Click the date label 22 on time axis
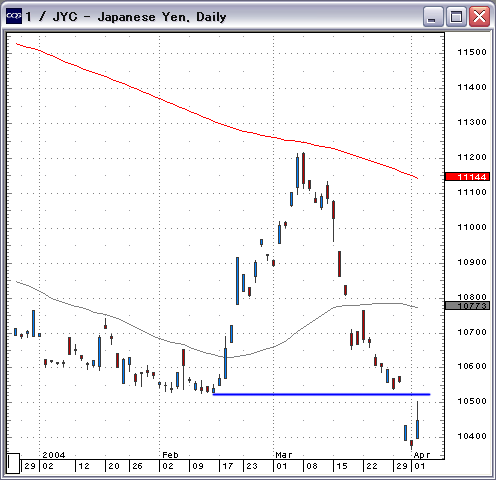The image size is (496, 480). click(372, 466)
